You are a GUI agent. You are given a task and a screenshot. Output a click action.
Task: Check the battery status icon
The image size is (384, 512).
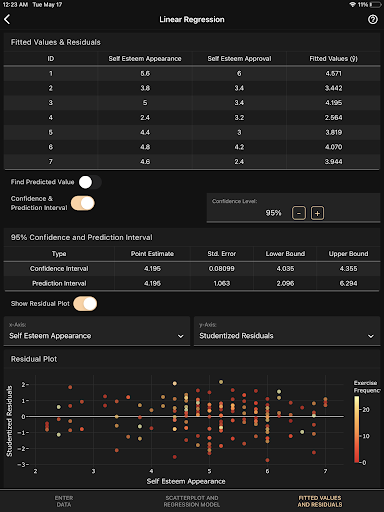pyautogui.click(x=375, y=5)
